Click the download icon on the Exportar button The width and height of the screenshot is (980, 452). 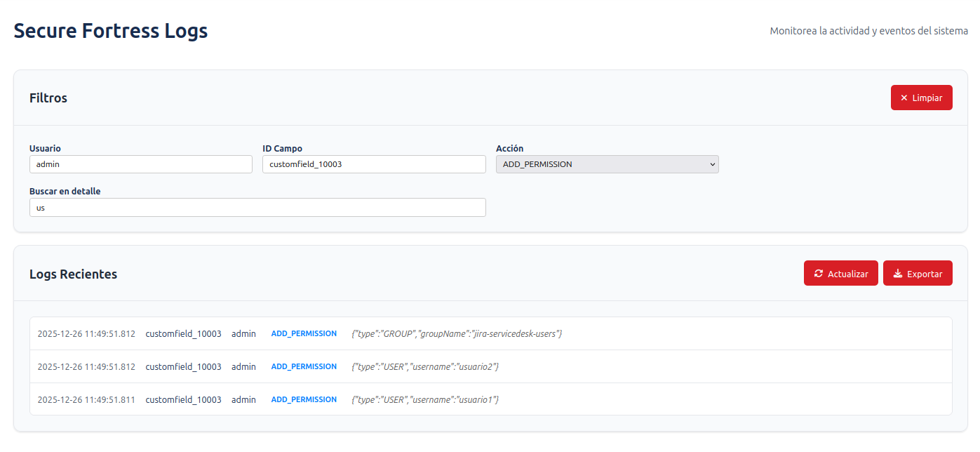click(898, 273)
